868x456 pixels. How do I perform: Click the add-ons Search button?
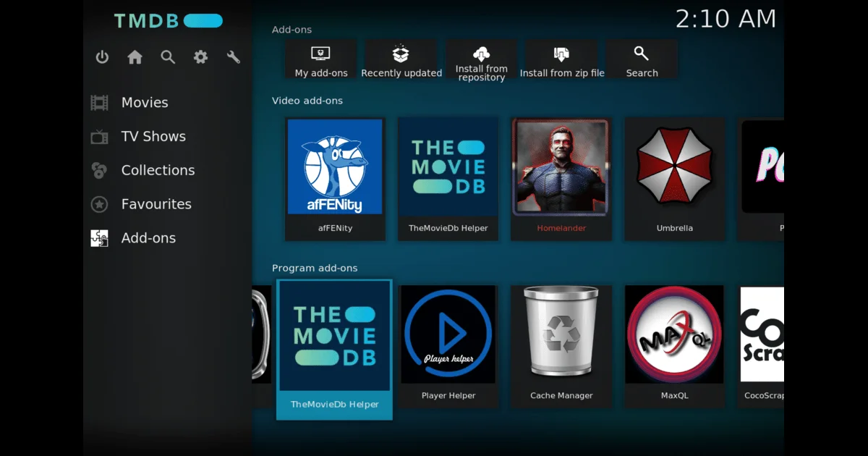642,59
